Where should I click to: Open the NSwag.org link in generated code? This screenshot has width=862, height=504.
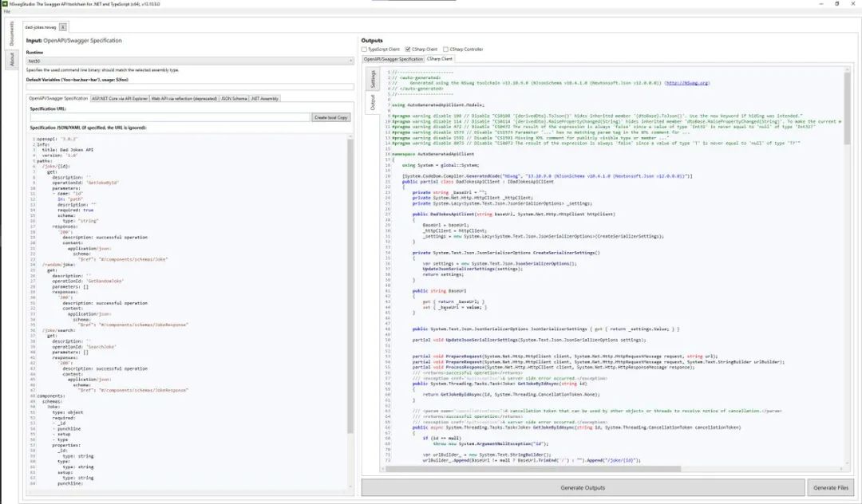687,83
